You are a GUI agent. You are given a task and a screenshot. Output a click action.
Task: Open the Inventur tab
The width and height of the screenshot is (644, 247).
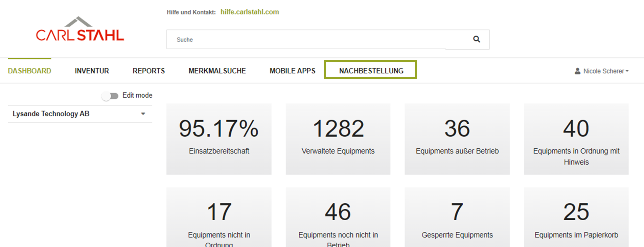[x=92, y=71]
